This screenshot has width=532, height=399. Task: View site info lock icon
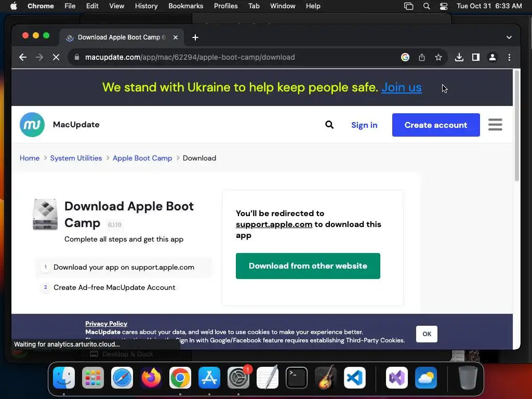[x=77, y=57]
